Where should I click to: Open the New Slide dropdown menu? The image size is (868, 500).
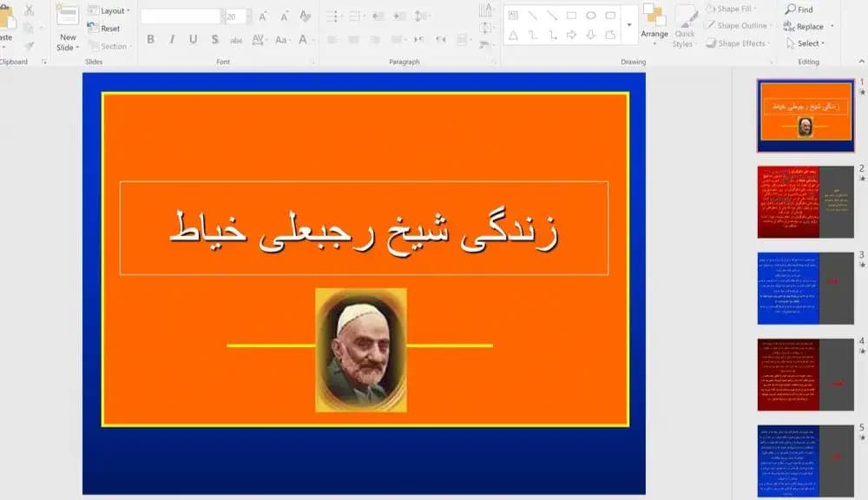pos(68,43)
